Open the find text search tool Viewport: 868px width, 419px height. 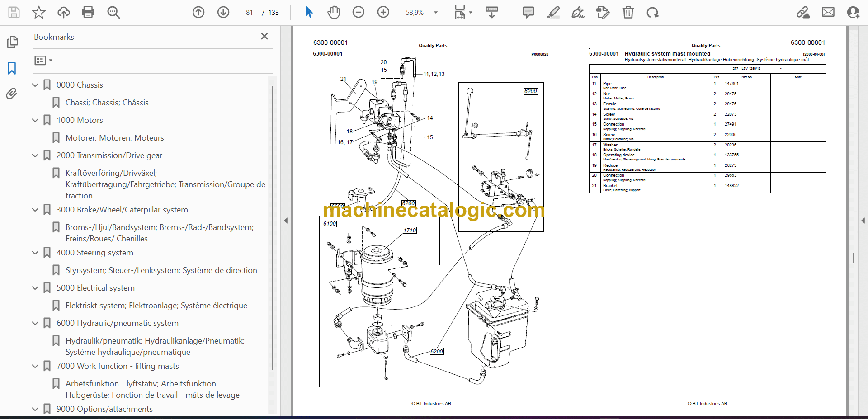[113, 12]
